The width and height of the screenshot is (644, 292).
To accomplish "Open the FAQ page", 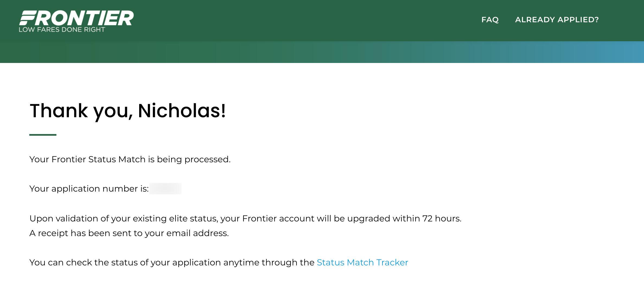I will (x=490, y=20).
